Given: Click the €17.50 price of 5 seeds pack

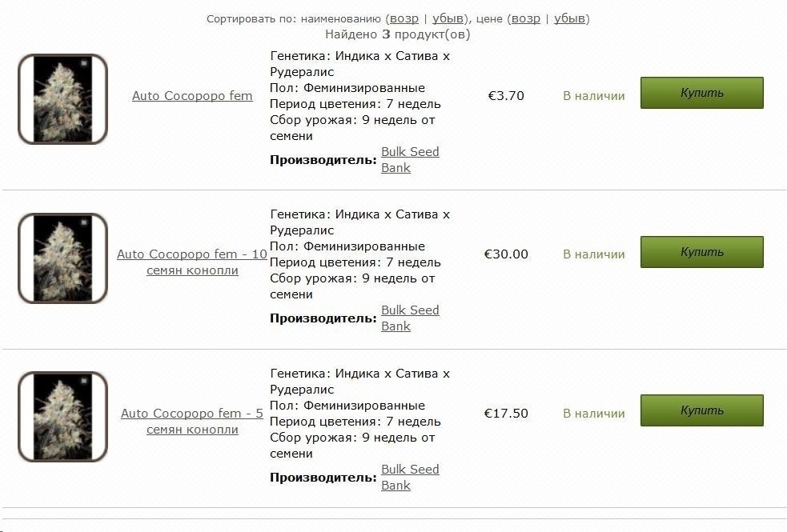Looking at the screenshot, I should tap(506, 413).
